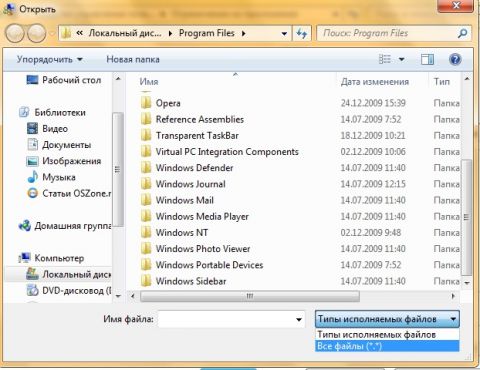Click the Windows Sidebar folder icon
The width and height of the screenshot is (480, 370).
click(146, 281)
